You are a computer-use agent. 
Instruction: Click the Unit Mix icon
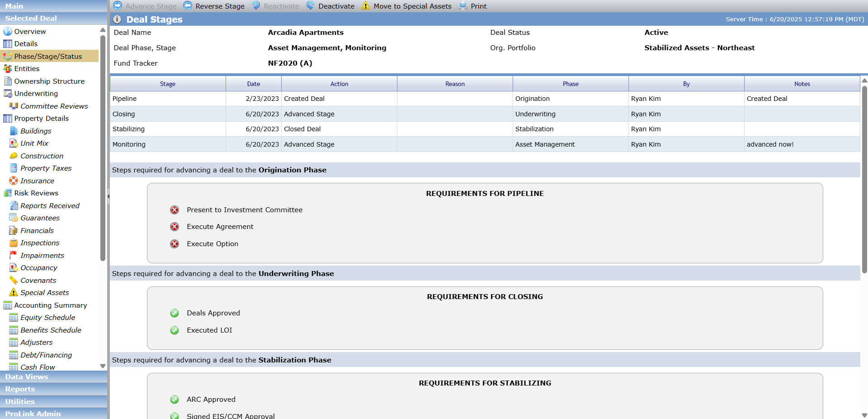(14, 143)
